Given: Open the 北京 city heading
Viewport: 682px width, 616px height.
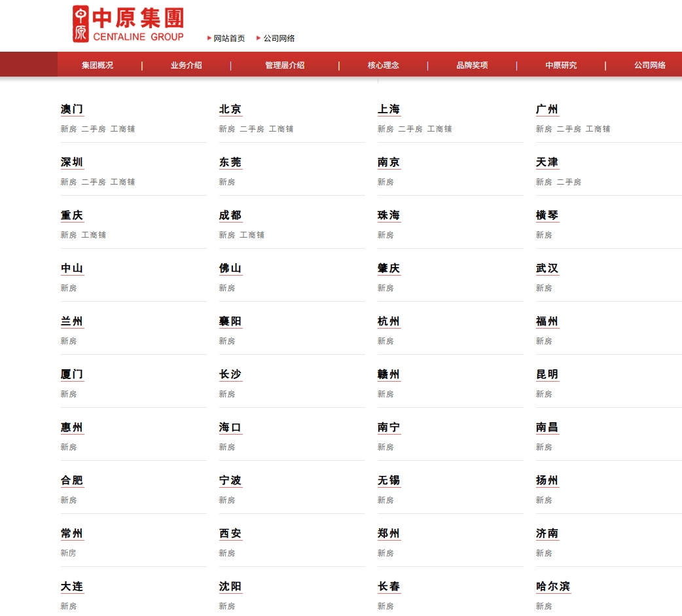Looking at the screenshot, I should click(x=230, y=109).
